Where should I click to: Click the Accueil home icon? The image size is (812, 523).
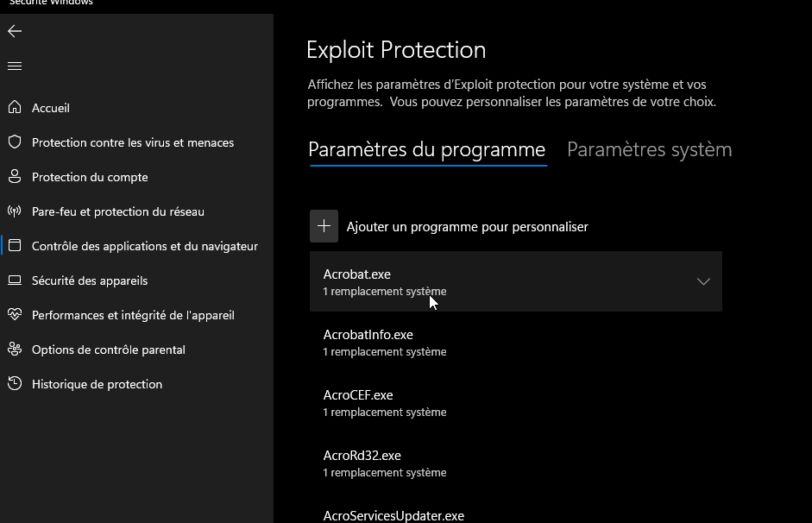click(15, 108)
